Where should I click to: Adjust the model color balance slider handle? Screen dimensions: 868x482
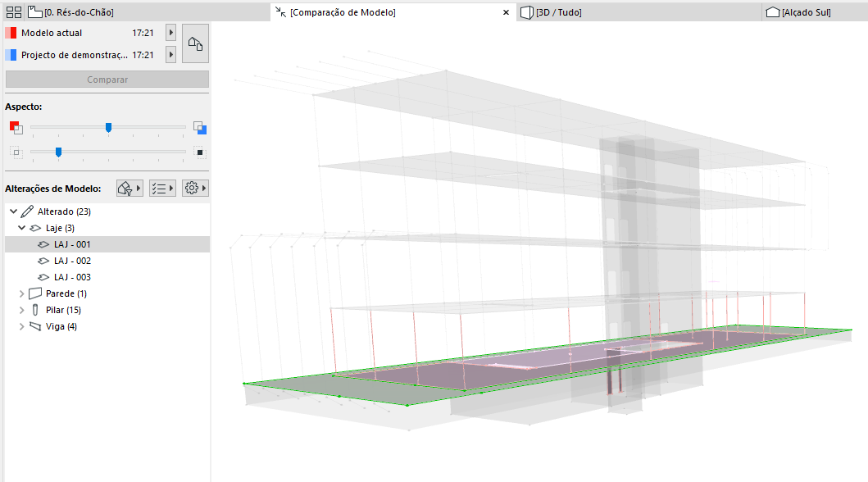pos(108,128)
